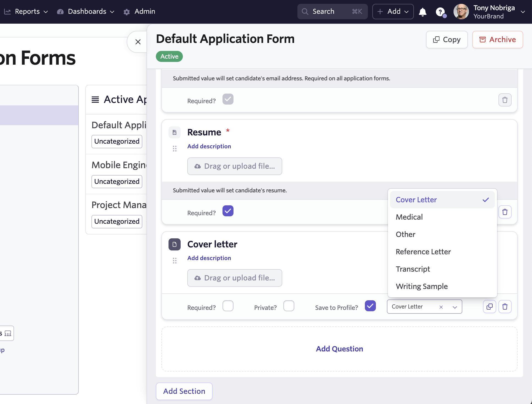
Task: Delete the Cover letter question
Action: click(505, 307)
